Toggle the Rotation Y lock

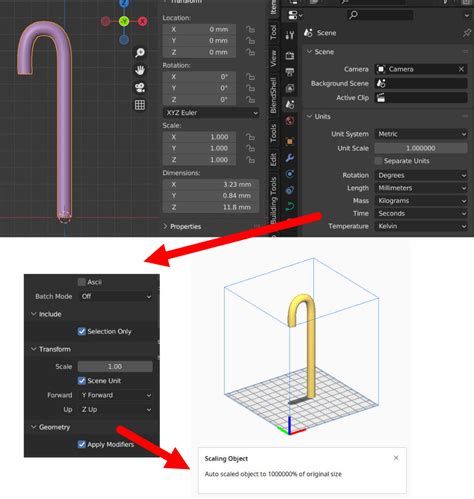tap(250, 88)
